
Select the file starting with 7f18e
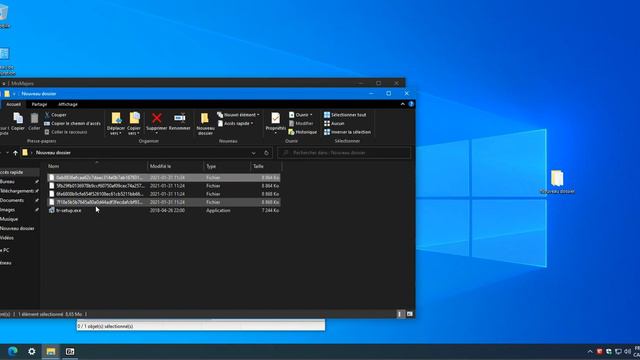164,202
